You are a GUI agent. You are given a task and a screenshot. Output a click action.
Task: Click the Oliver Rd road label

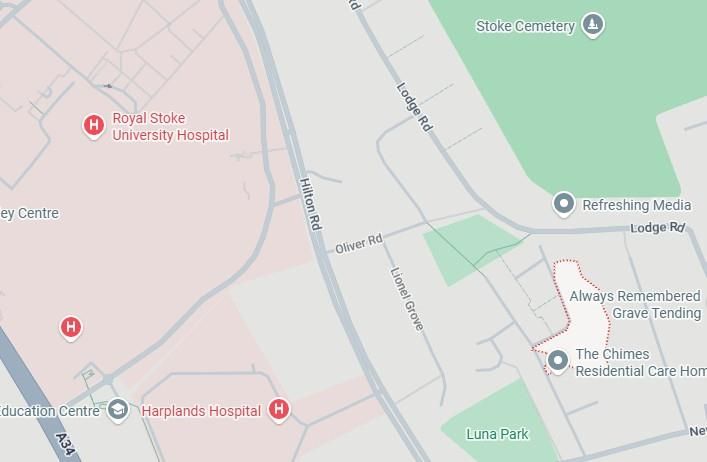coord(359,243)
